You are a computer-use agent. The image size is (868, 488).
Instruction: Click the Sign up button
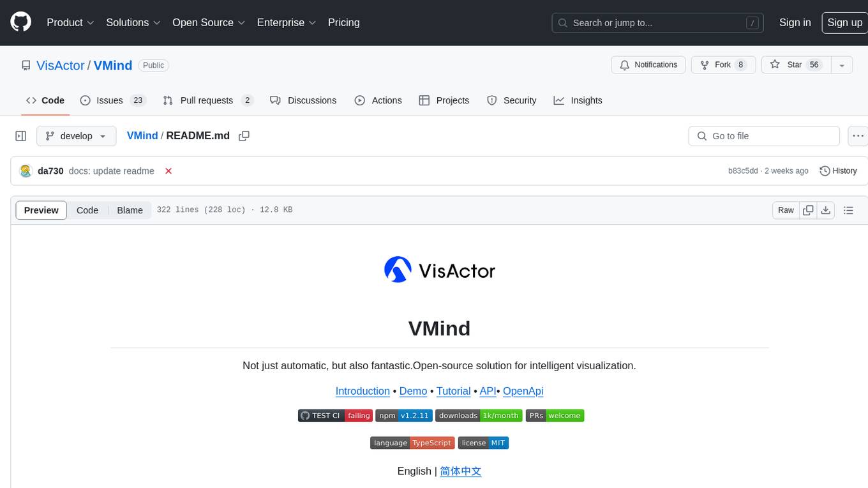coord(844,22)
